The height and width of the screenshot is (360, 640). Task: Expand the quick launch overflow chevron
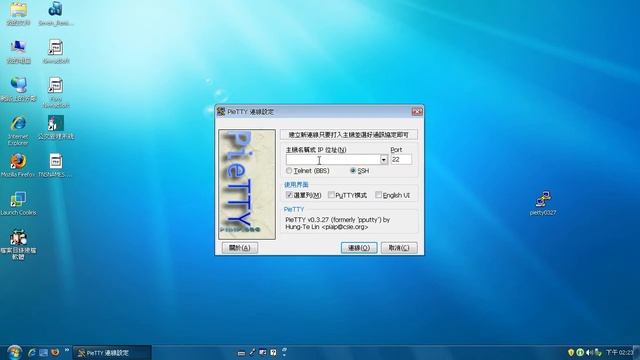pyautogui.click(x=67, y=350)
